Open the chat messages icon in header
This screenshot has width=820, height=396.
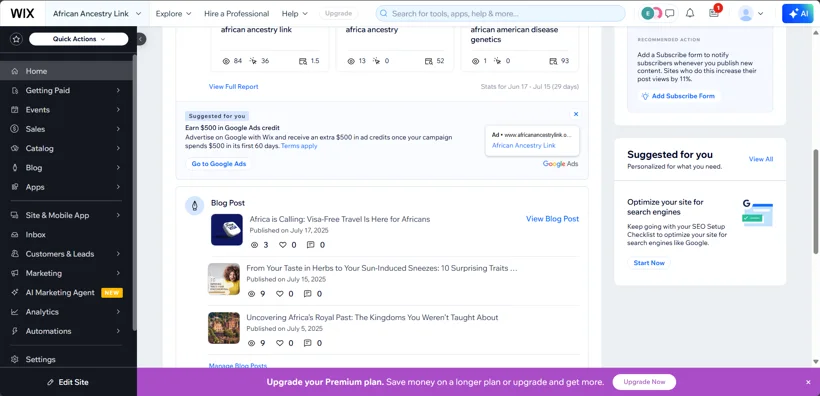point(669,13)
